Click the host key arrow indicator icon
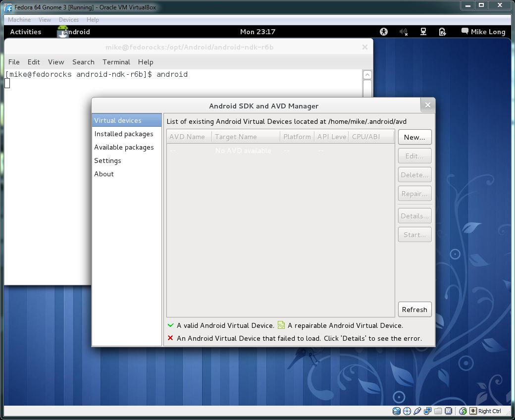The width and height of the screenshot is (515, 420). click(473, 411)
